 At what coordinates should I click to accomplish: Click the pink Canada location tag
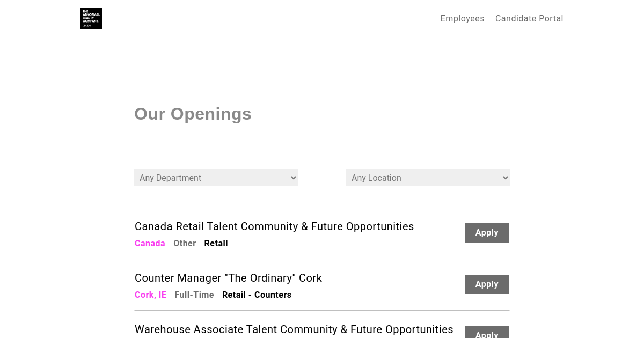pyautogui.click(x=150, y=244)
